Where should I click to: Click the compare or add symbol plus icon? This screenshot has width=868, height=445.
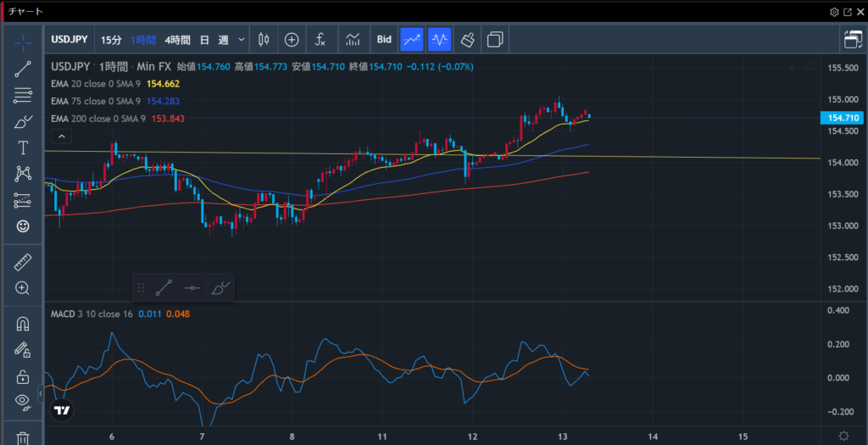click(292, 39)
